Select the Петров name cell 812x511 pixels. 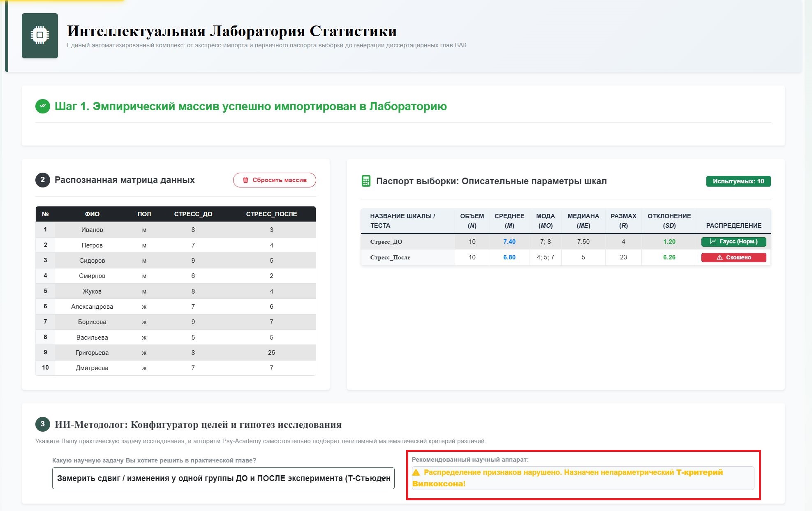click(x=92, y=245)
